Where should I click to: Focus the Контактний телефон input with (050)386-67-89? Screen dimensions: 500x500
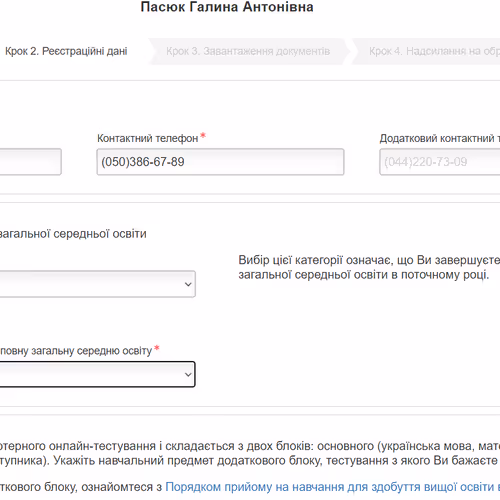[x=220, y=162]
